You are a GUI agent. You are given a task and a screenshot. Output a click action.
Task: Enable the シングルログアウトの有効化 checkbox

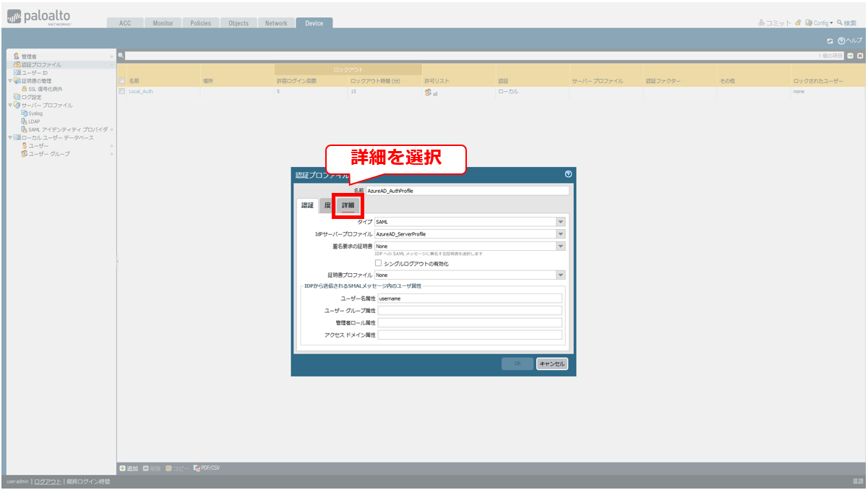(378, 263)
